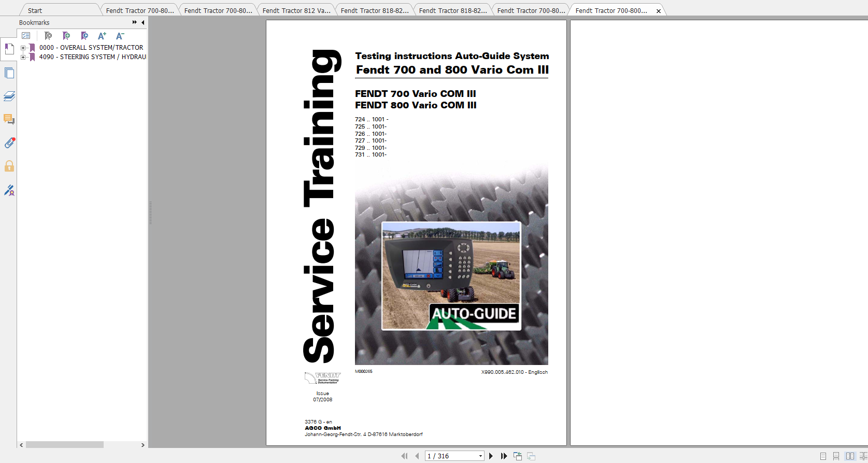
Task: Close the active Fendt Tractor 700-800 tab
Action: tap(658, 11)
